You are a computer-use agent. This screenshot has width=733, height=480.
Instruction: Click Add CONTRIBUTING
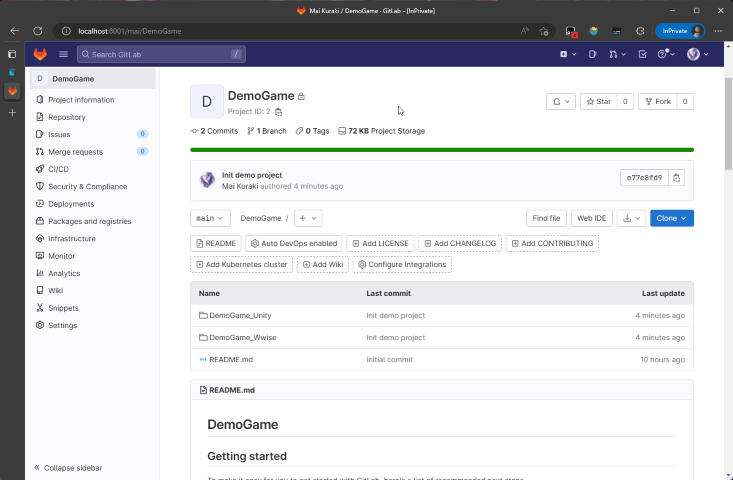pyautogui.click(x=552, y=244)
